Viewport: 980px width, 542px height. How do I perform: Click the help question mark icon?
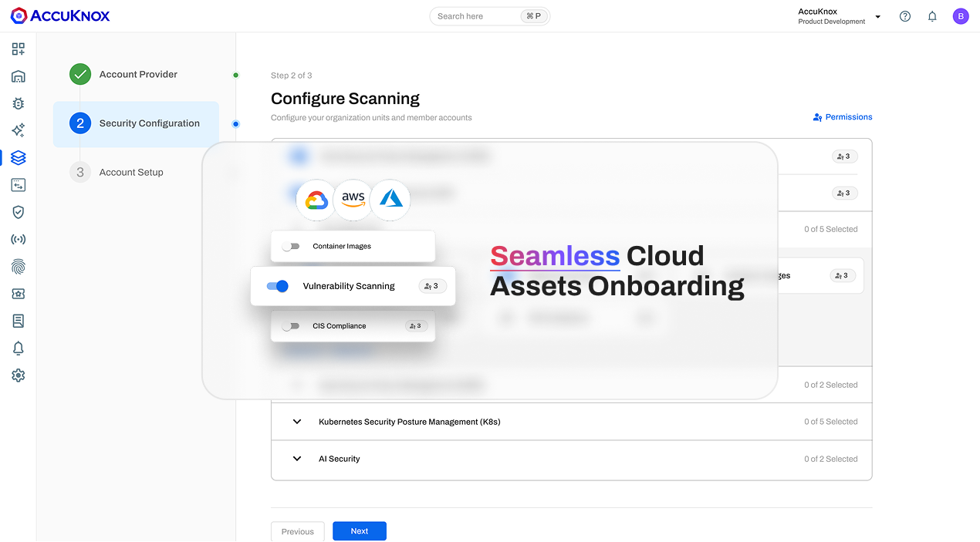905,16
